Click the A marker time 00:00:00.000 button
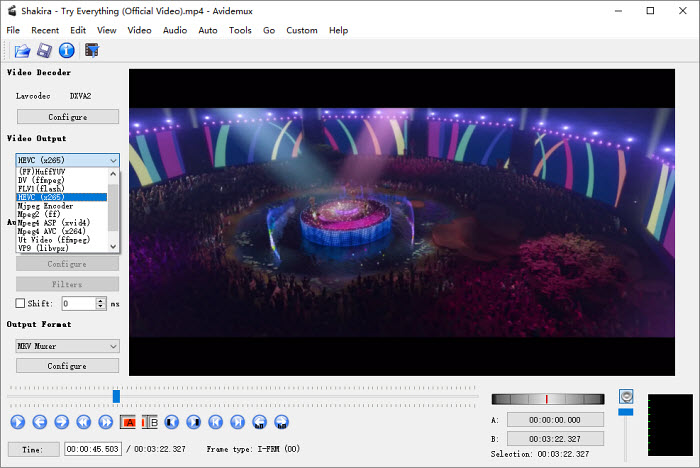This screenshot has width=700, height=468. [x=555, y=420]
